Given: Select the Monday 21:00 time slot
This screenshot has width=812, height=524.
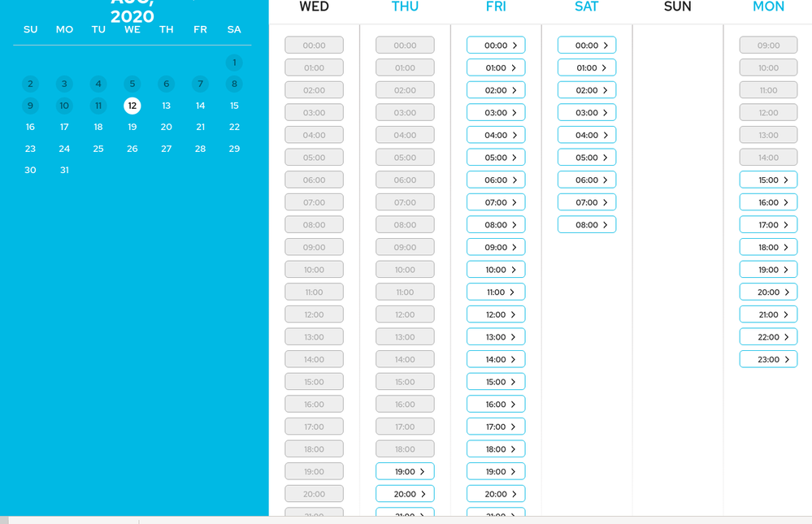Looking at the screenshot, I should tap(768, 314).
